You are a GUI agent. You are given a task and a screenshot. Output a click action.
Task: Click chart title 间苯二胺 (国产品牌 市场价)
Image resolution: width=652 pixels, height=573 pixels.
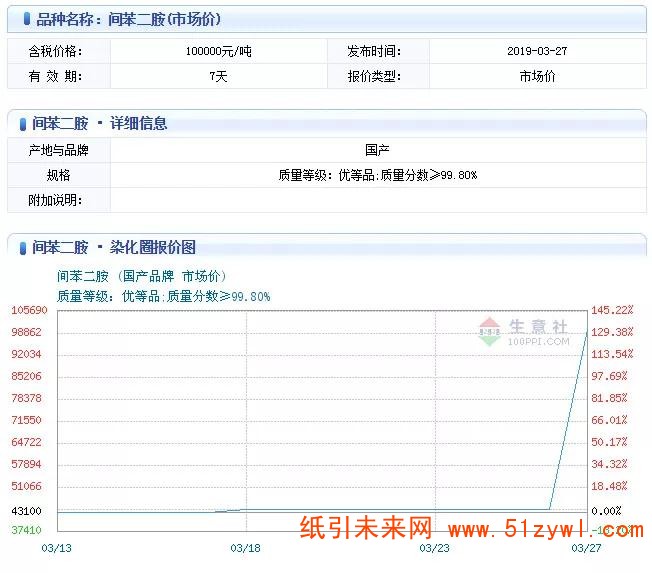(x=142, y=276)
